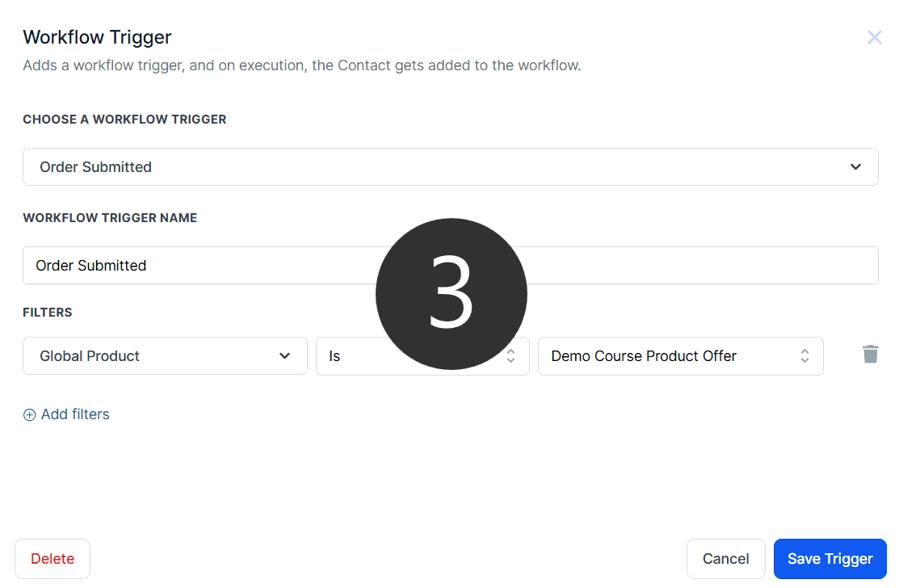Viewport: 903px width, 588px height.
Task: Delete the filter using the trash icon
Action: point(870,354)
